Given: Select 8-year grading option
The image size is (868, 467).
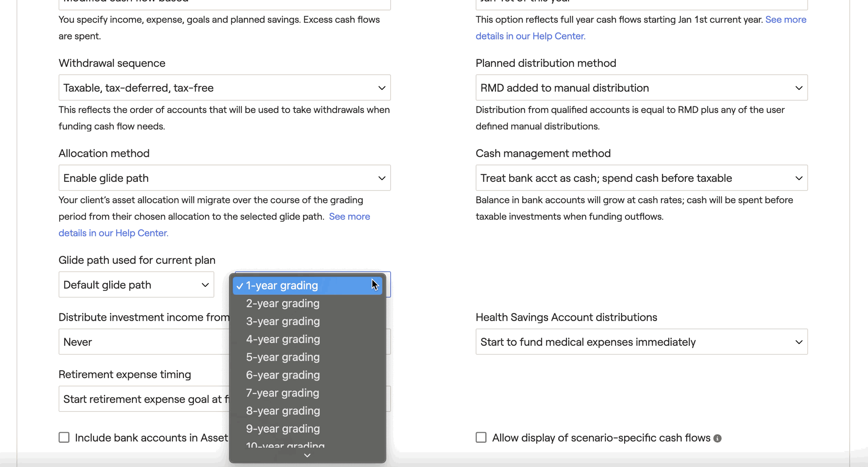Looking at the screenshot, I should point(307,411).
